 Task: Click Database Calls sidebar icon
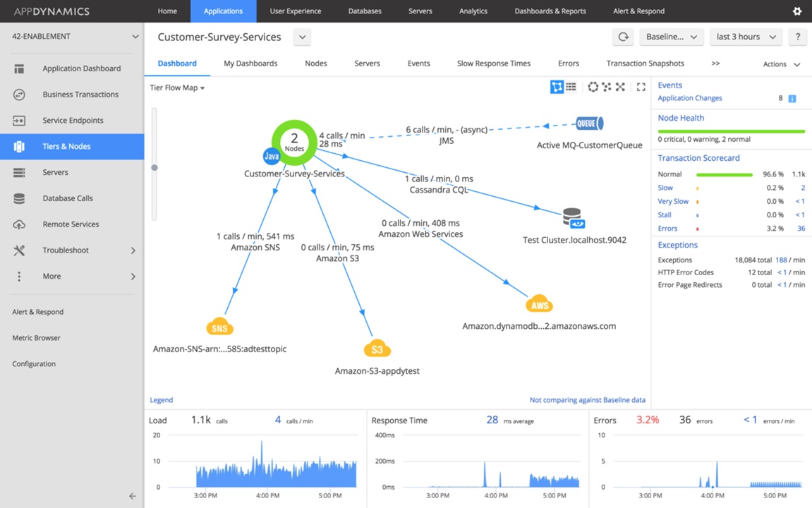[x=19, y=198]
